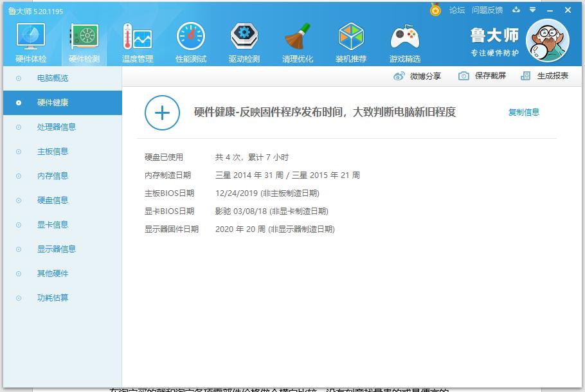Launch 性能测试 performance benchmark
The width and height of the screenshot is (585, 392).
[191, 40]
